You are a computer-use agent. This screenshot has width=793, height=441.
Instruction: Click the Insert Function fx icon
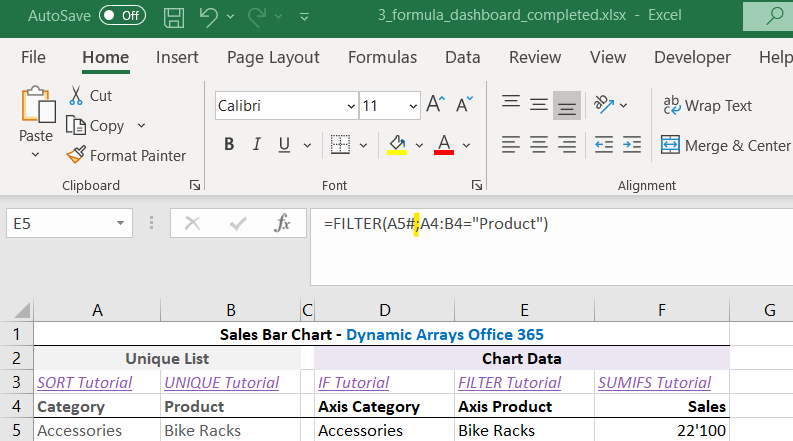point(282,223)
